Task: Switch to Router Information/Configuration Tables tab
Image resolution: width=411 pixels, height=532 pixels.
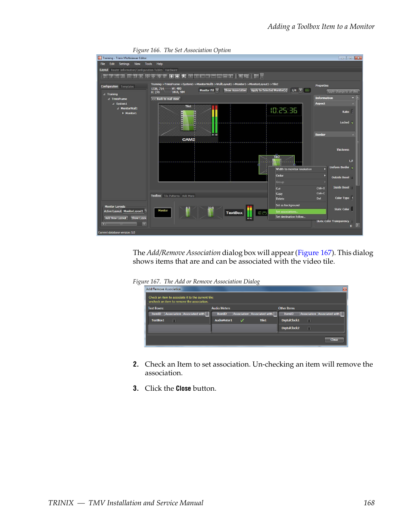Action: coord(137,70)
